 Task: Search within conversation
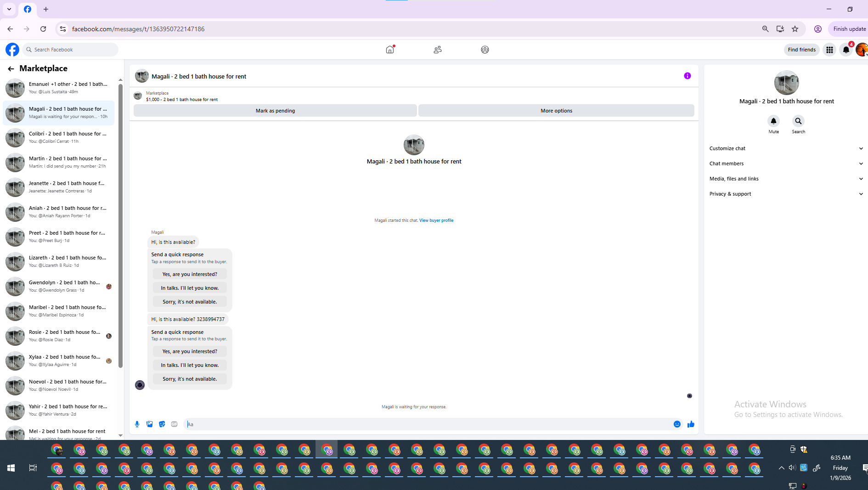798,121
